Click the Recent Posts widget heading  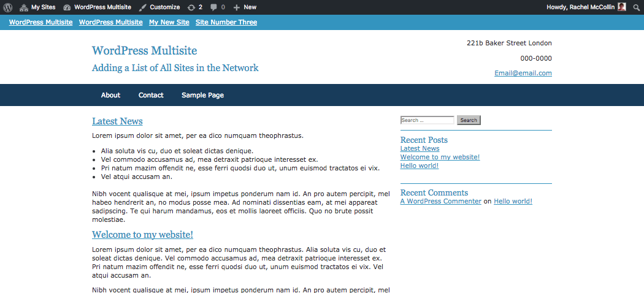(x=424, y=140)
